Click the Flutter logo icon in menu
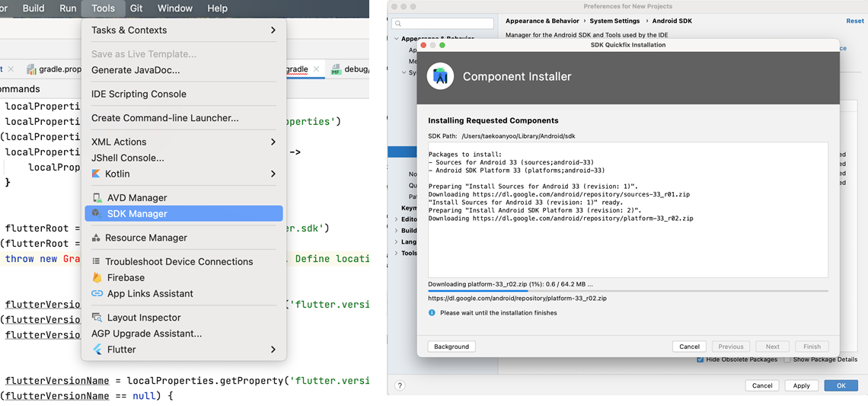This screenshot has width=868, height=406. [x=97, y=350]
